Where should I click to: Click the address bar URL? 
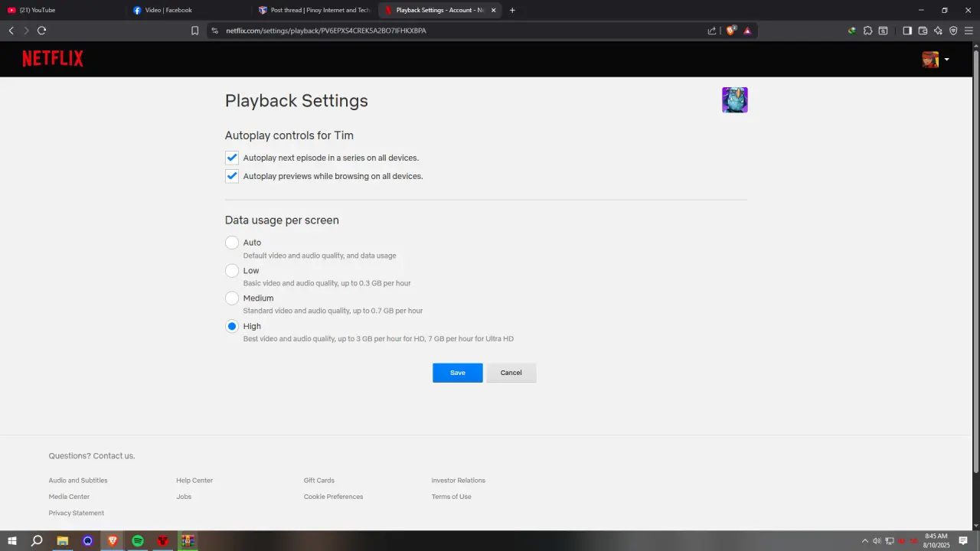(x=326, y=31)
